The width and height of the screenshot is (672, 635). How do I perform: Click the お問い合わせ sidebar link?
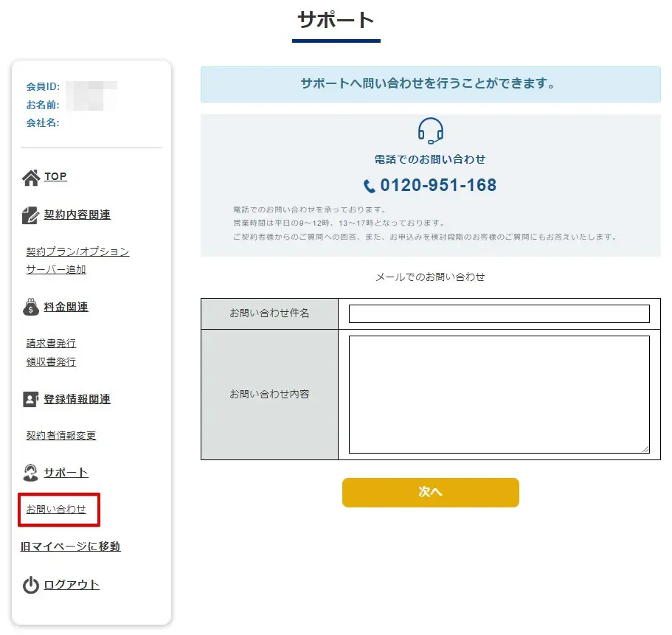(x=56, y=510)
